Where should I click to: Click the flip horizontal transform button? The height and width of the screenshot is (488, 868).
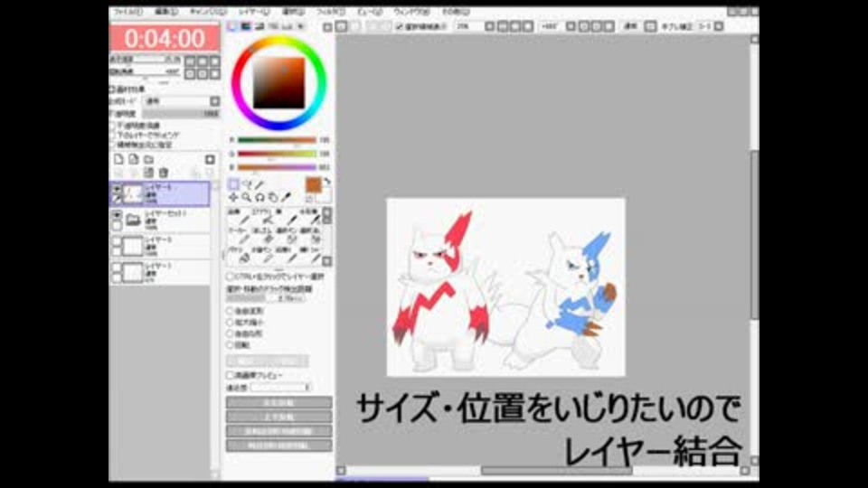click(x=279, y=402)
